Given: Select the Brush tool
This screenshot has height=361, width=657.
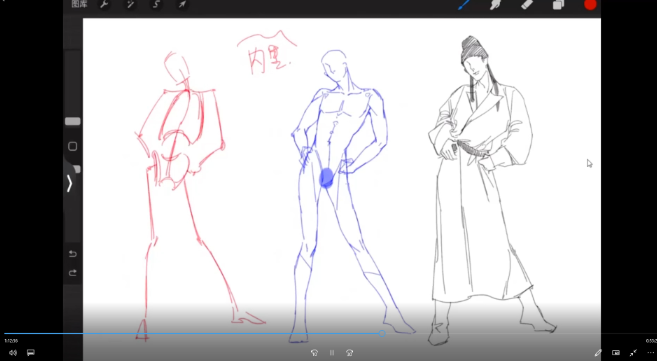Looking at the screenshot, I should (463, 5).
